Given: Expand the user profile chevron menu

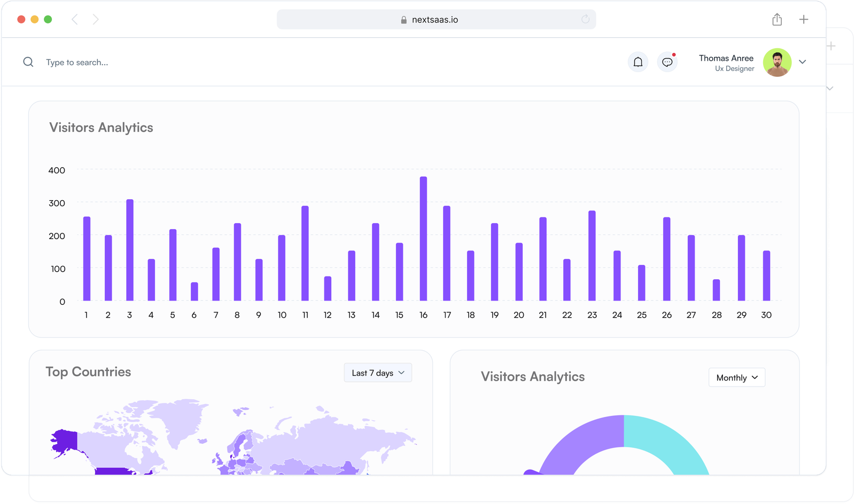Looking at the screenshot, I should point(802,62).
